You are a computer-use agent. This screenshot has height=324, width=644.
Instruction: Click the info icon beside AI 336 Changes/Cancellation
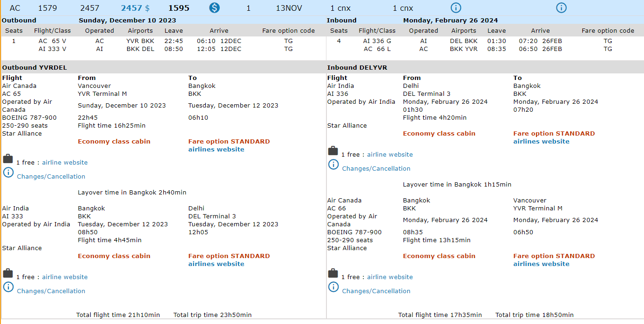tap(333, 165)
